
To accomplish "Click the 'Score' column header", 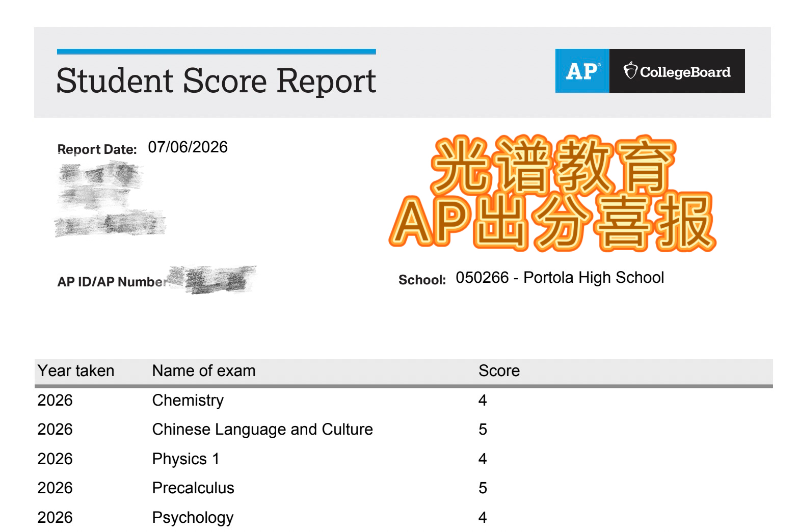I will pyautogui.click(x=499, y=371).
